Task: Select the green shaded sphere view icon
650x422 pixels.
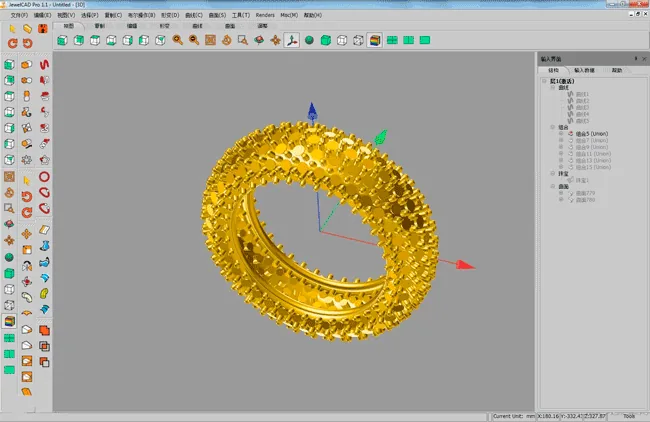Action: tap(309, 40)
